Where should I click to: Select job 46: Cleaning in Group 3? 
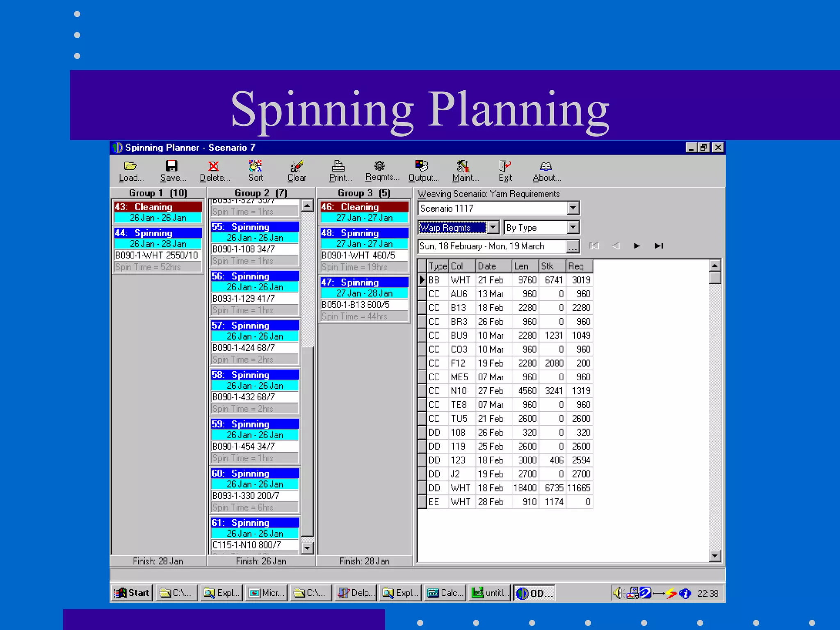(x=364, y=207)
